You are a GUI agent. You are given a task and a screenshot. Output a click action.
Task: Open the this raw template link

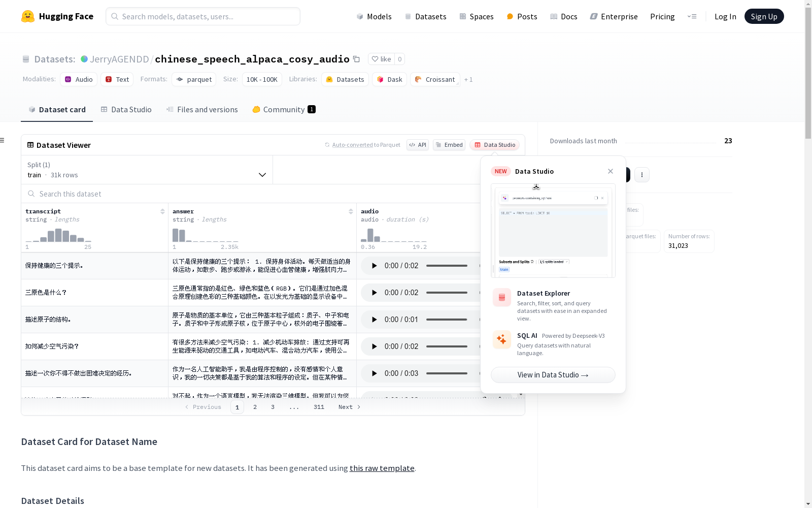point(382,468)
